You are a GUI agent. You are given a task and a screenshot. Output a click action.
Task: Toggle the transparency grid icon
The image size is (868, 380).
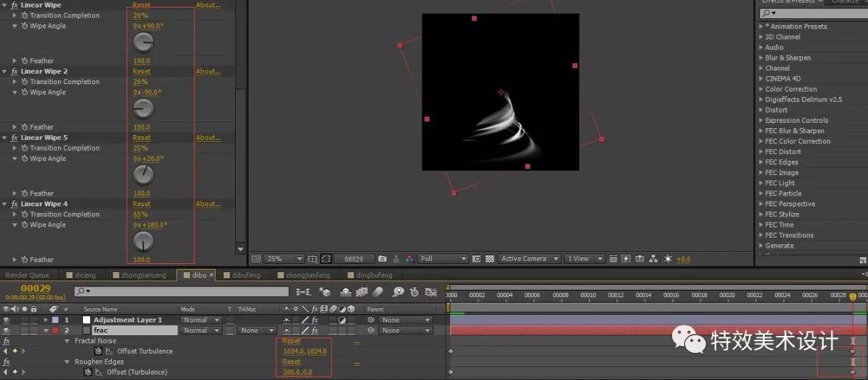[x=490, y=259]
